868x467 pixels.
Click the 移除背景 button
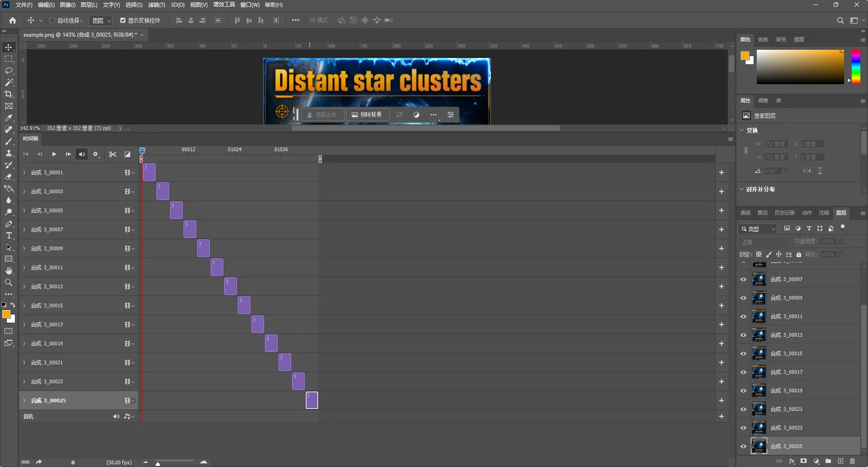pyautogui.click(x=367, y=115)
